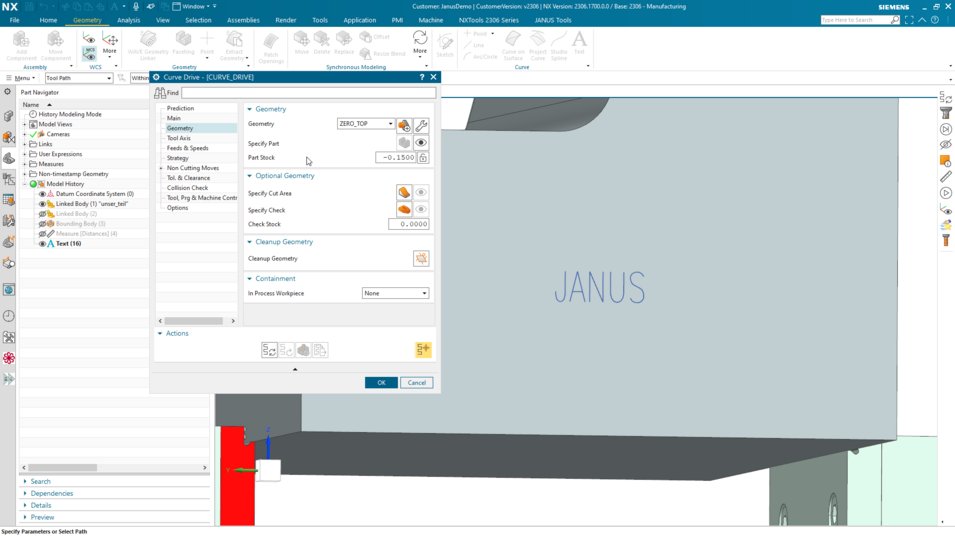Collapse the Cleanup Geometry section

coord(250,242)
